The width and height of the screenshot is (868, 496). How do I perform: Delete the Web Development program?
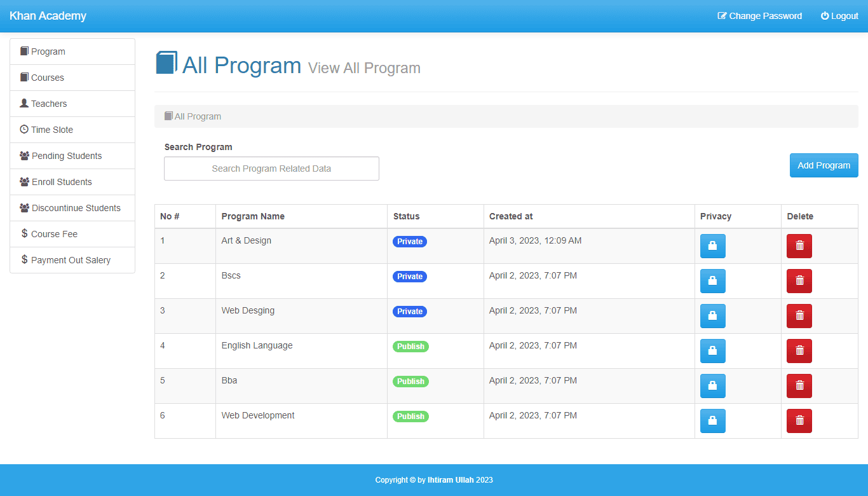pyautogui.click(x=799, y=421)
